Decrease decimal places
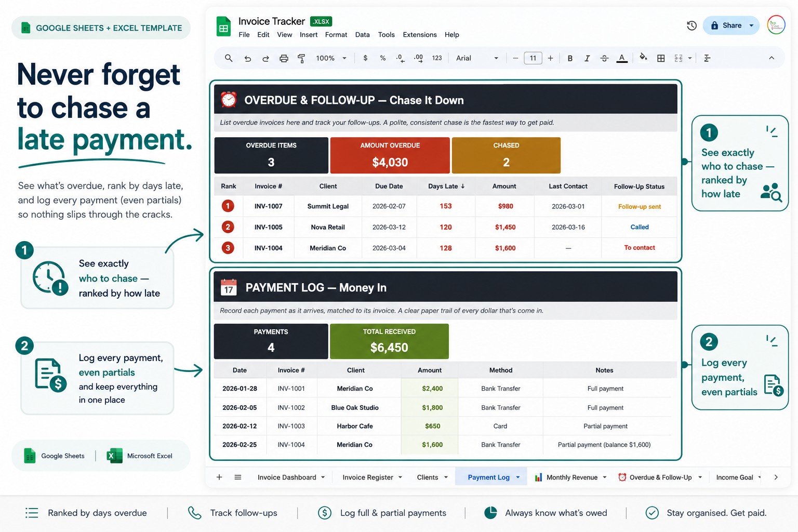 tap(400, 58)
